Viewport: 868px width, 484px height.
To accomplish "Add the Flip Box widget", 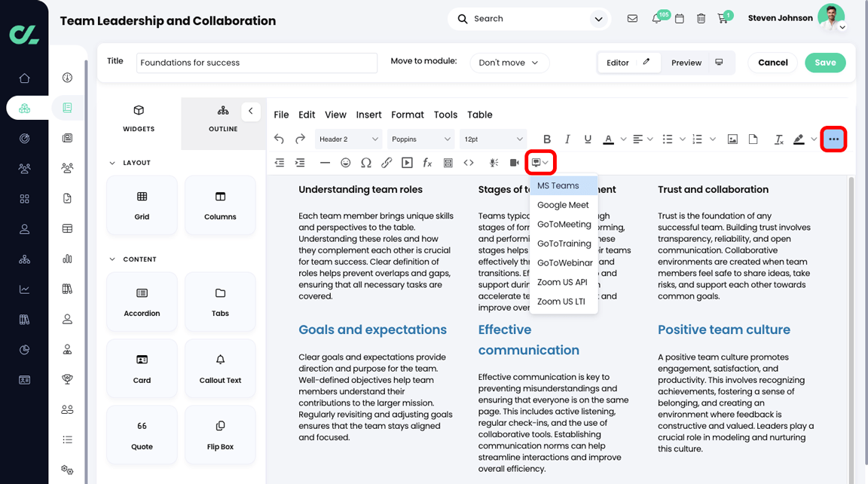I will (220, 435).
